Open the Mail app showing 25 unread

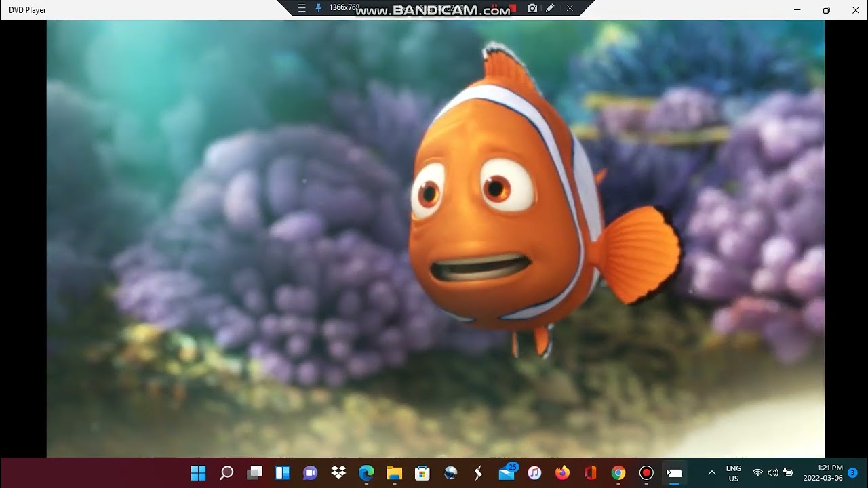tap(507, 473)
